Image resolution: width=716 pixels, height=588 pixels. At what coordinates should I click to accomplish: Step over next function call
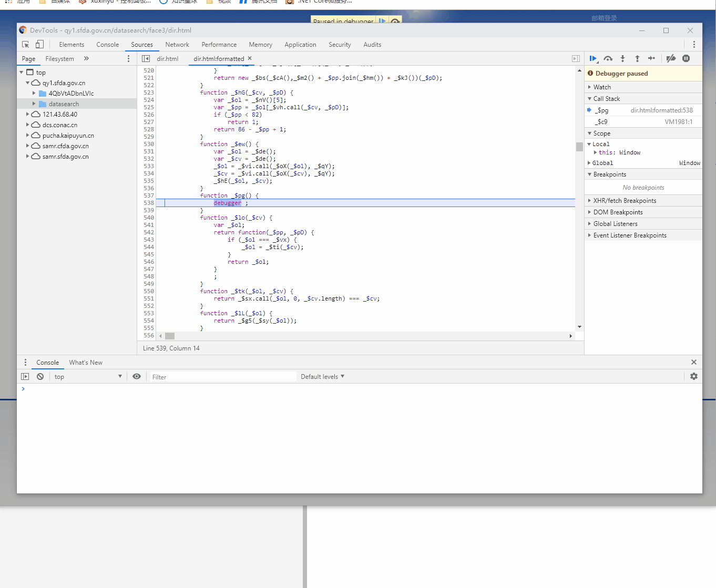pyautogui.click(x=608, y=59)
